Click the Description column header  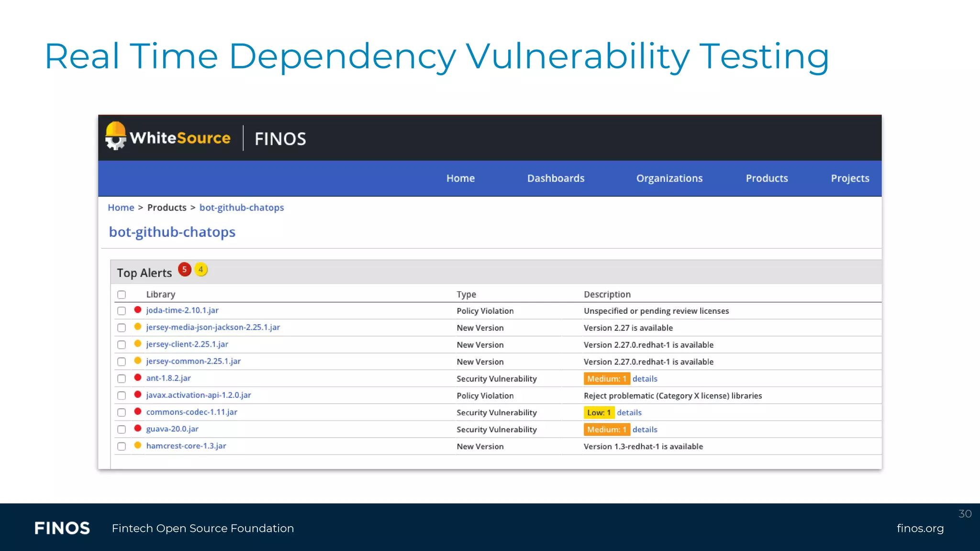[607, 295]
